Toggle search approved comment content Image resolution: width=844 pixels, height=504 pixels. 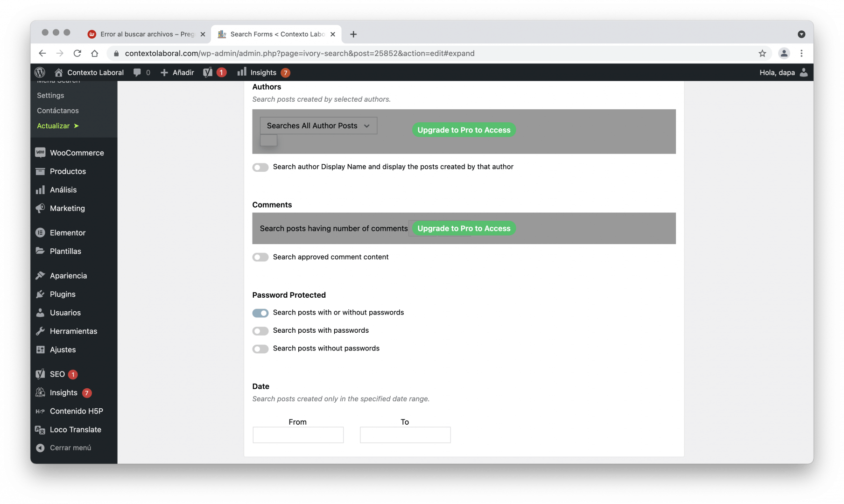(260, 257)
